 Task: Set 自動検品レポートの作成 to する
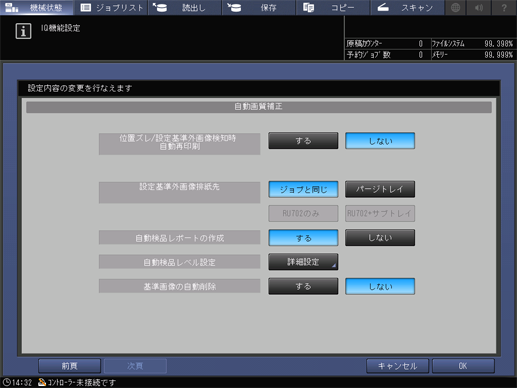click(303, 238)
